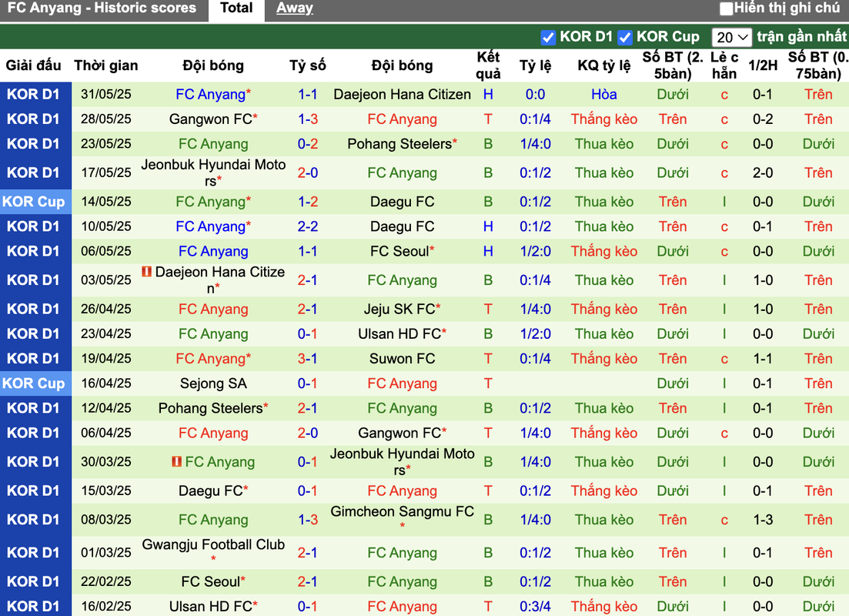Click the 1-1 score on 31/05/25
Screen dimensions: 849x616
308,94
